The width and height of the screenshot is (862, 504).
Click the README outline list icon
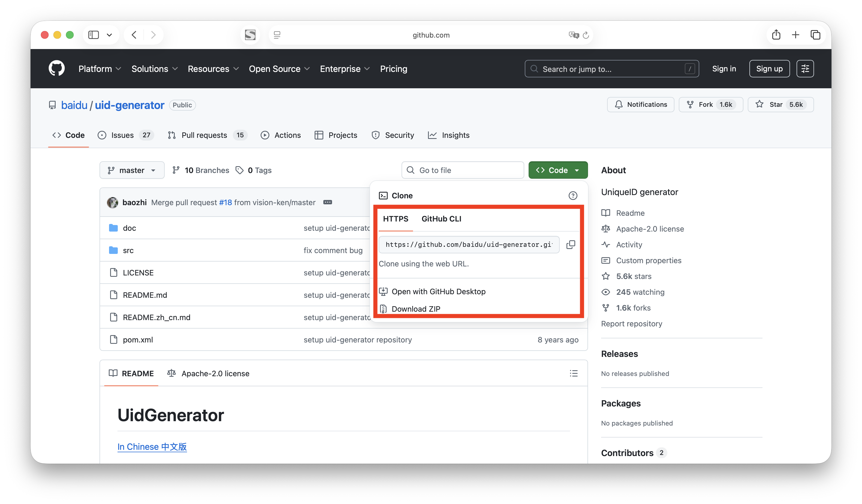[x=574, y=374]
